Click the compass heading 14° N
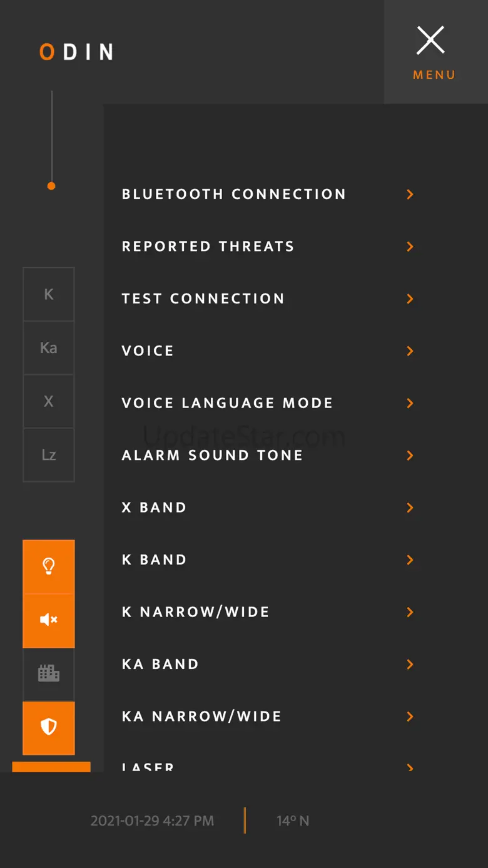The height and width of the screenshot is (868, 488). 293,821
